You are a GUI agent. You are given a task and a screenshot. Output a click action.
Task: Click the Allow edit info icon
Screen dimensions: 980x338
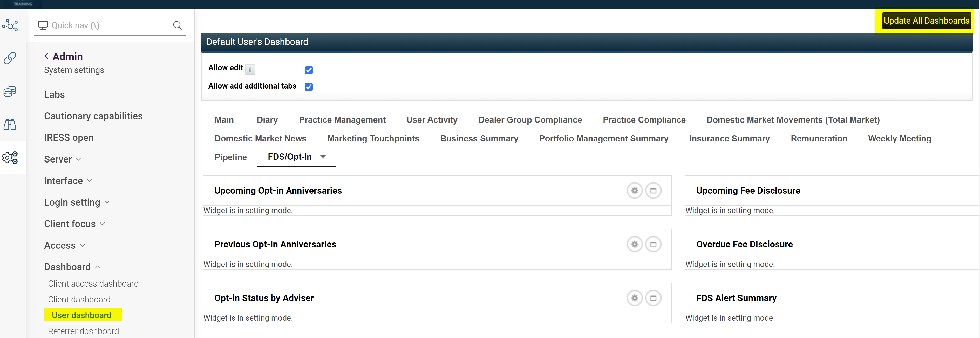[250, 69]
